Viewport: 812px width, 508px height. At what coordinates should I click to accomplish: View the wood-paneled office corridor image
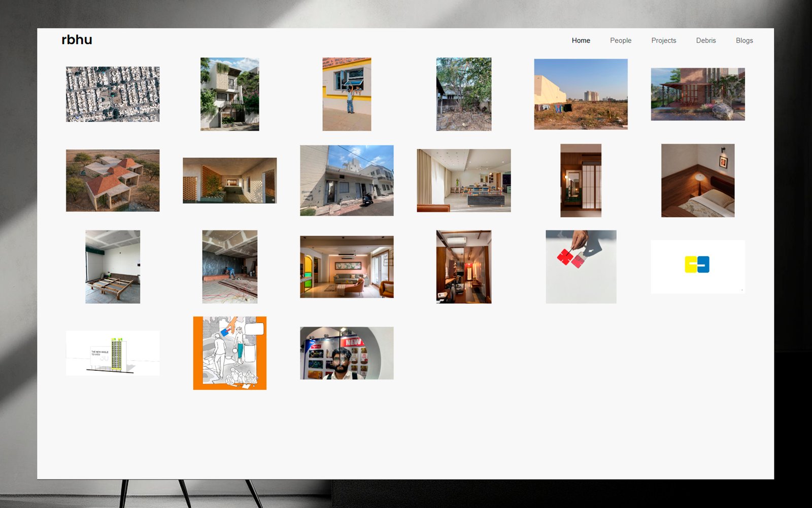click(x=464, y=267)
